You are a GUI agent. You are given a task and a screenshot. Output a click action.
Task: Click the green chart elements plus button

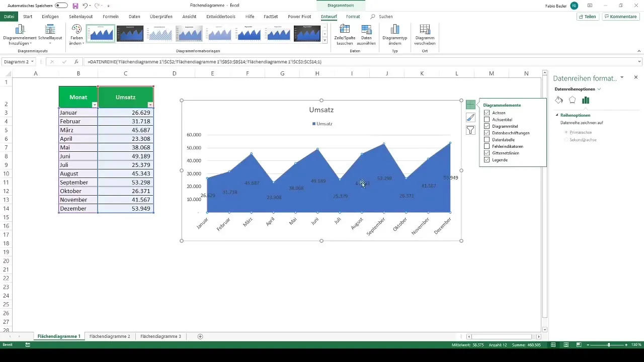pos(470,105)
